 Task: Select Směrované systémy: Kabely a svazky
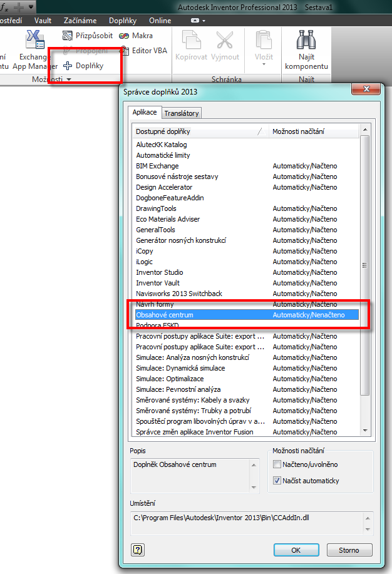pyautogui.click(x=246, y=400)
